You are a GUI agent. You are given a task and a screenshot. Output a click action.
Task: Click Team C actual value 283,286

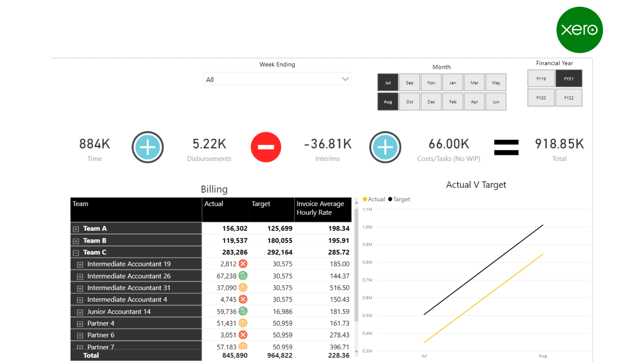(235, 252)
